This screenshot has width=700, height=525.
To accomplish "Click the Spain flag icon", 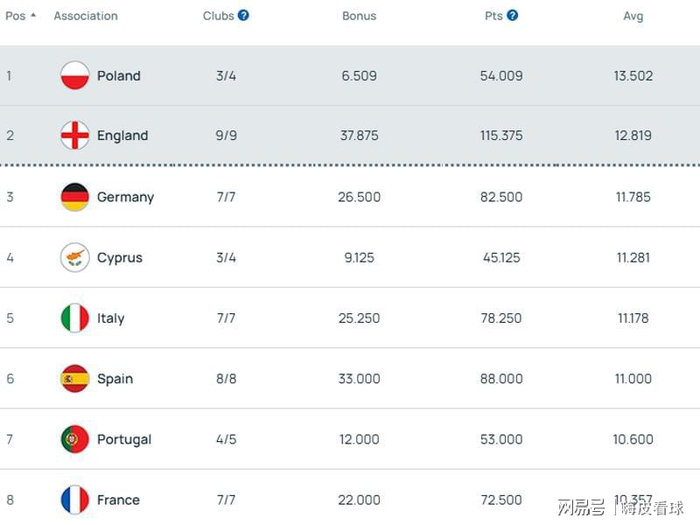I will 75,379.
